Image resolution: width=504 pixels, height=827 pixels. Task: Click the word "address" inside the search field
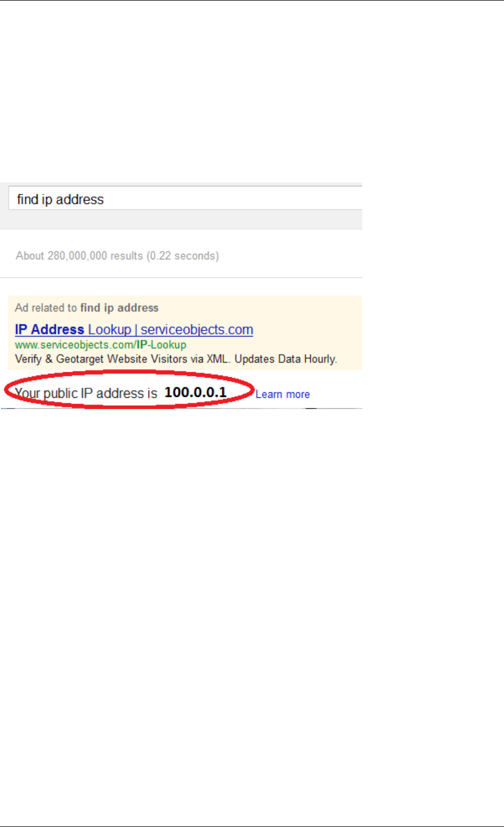80,199
